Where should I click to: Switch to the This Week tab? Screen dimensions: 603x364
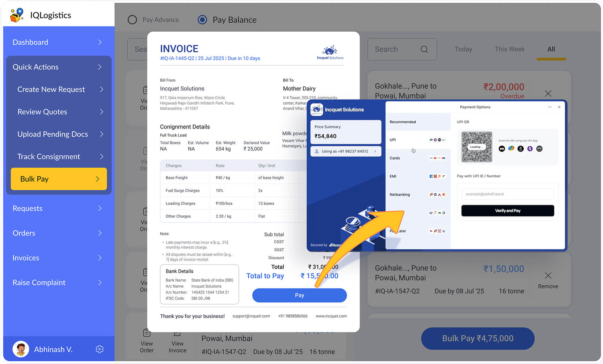click(x=509, y=49)
